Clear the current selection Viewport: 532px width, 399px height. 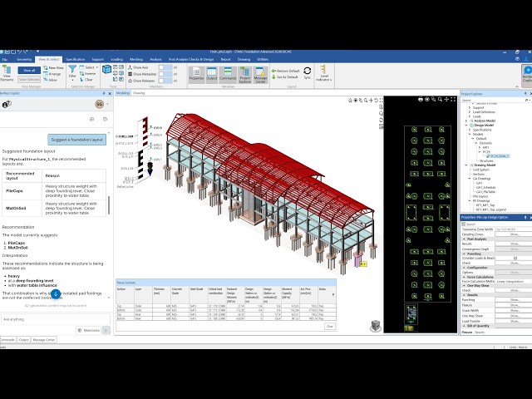[x=86, y=80]
